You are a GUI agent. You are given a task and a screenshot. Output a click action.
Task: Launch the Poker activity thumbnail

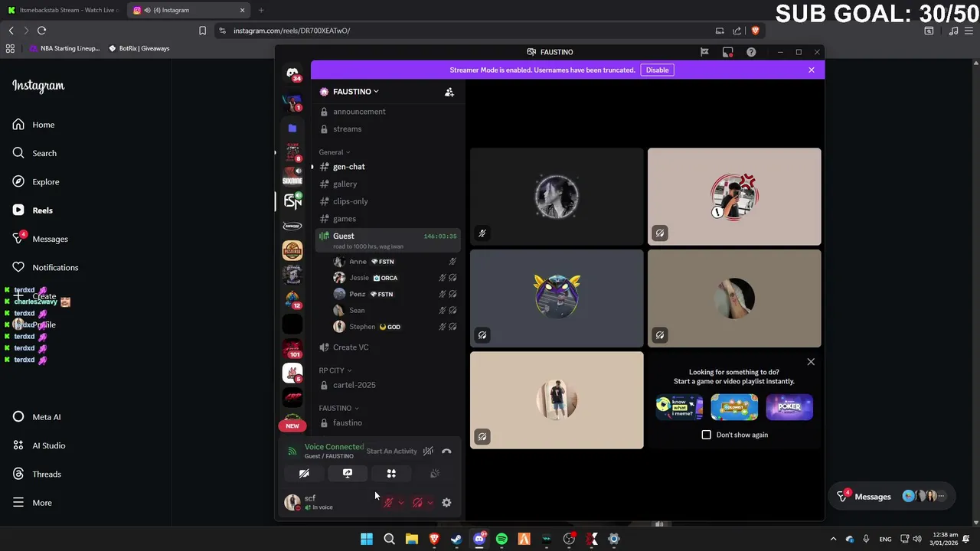[x=789, y=407]
